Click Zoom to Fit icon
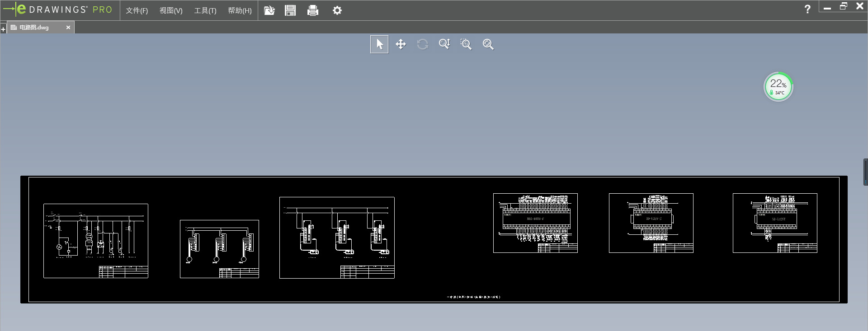The image size is (868, 331). (488, 44)
